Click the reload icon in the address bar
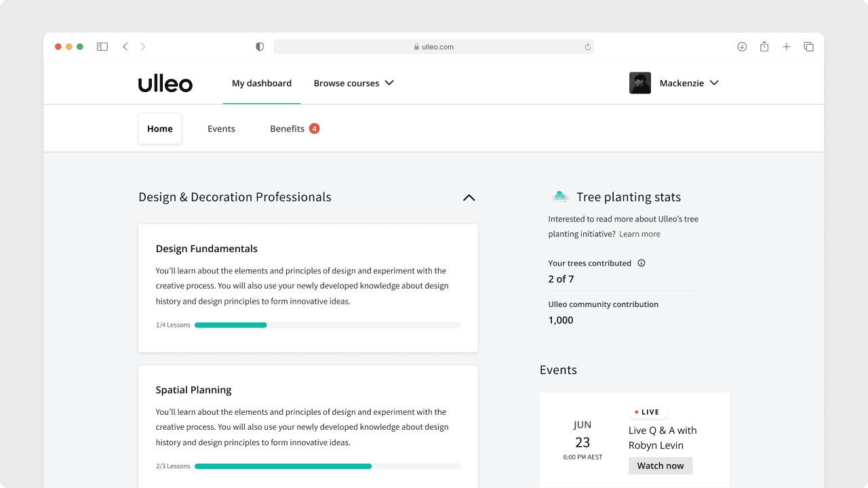 pyautogui.click(x=587, y=47)
